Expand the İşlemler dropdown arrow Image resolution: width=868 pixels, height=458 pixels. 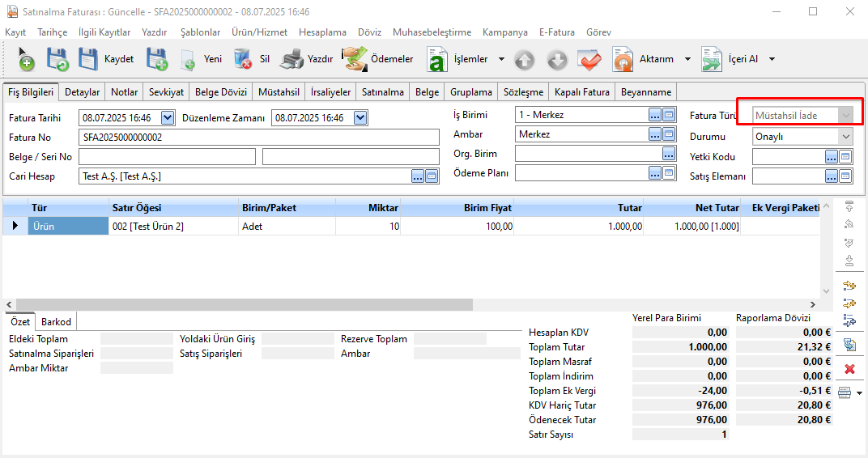coord(501,59)
